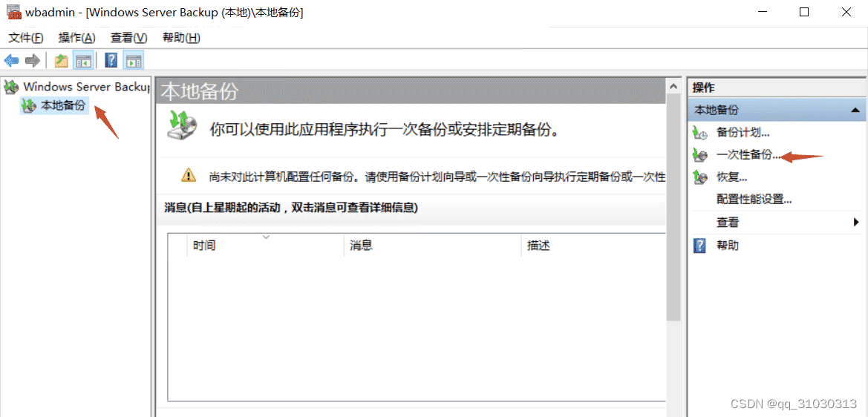Image resolution: width=868 pixels, height=417 pixels.
Task: Click the 本地备份 center pane heading
Action: click(200, 92)
